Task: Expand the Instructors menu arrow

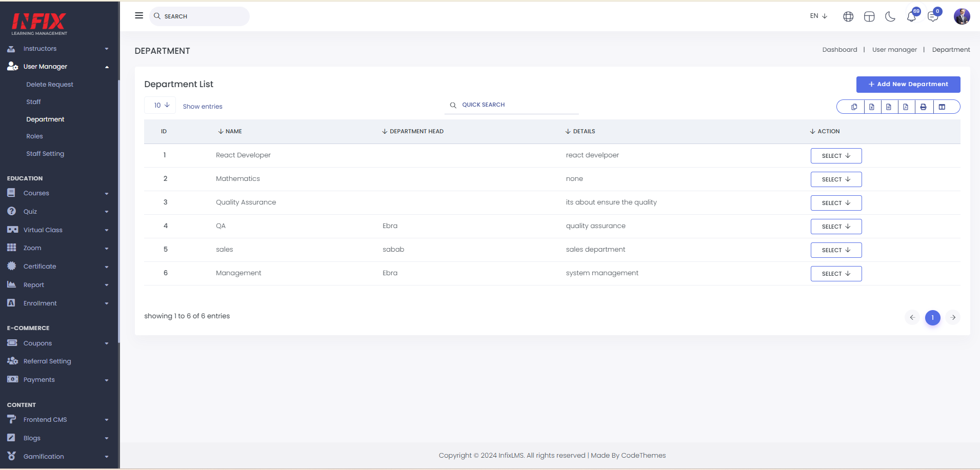Action: [x=107, y=49]
